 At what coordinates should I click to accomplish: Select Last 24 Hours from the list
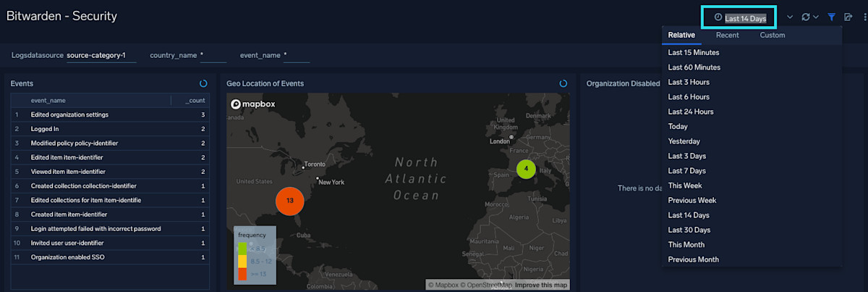point(690,112)
